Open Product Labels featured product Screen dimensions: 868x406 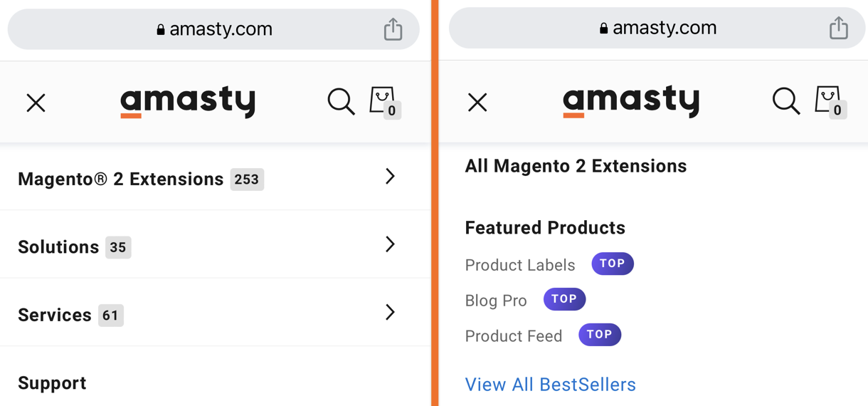pyautogui.click(x=520, y=265)
